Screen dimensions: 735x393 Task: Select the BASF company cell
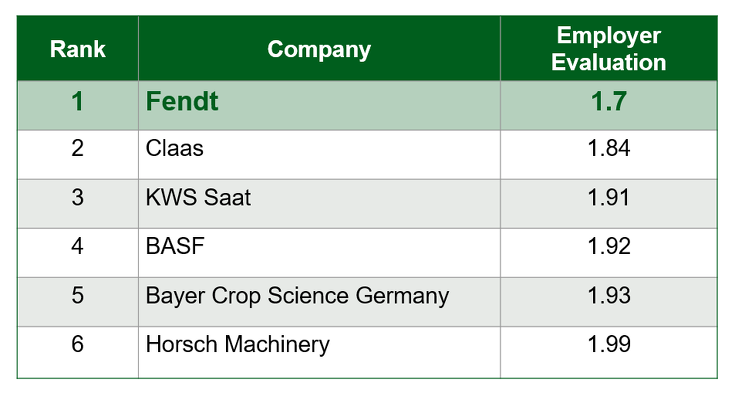tap(319, 253)
